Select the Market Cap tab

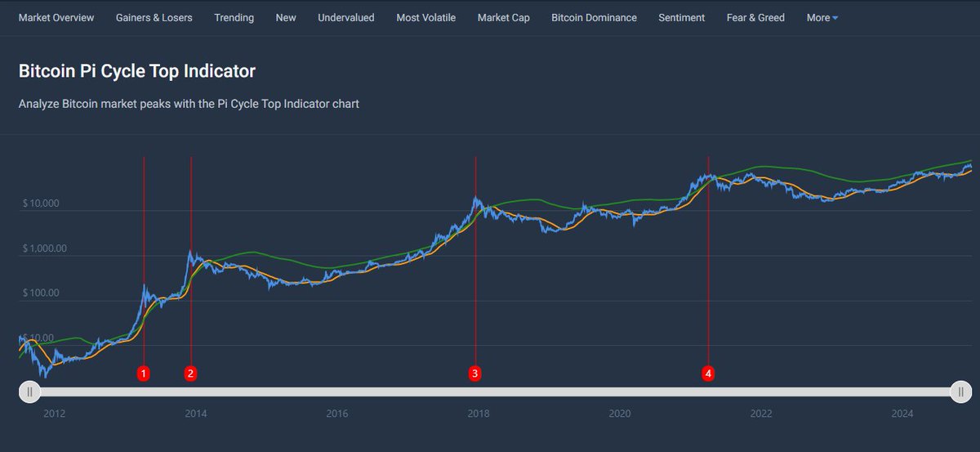point(504,17)
